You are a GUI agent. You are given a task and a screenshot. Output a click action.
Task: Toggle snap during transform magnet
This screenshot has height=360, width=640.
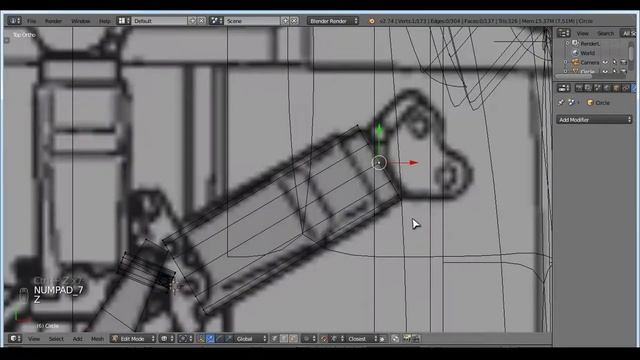(324, 339)
